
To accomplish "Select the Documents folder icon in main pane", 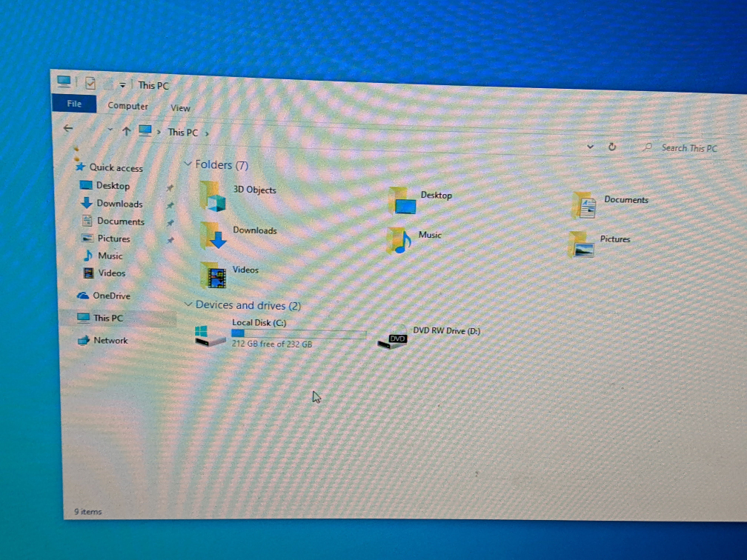I will click(584, 204).
